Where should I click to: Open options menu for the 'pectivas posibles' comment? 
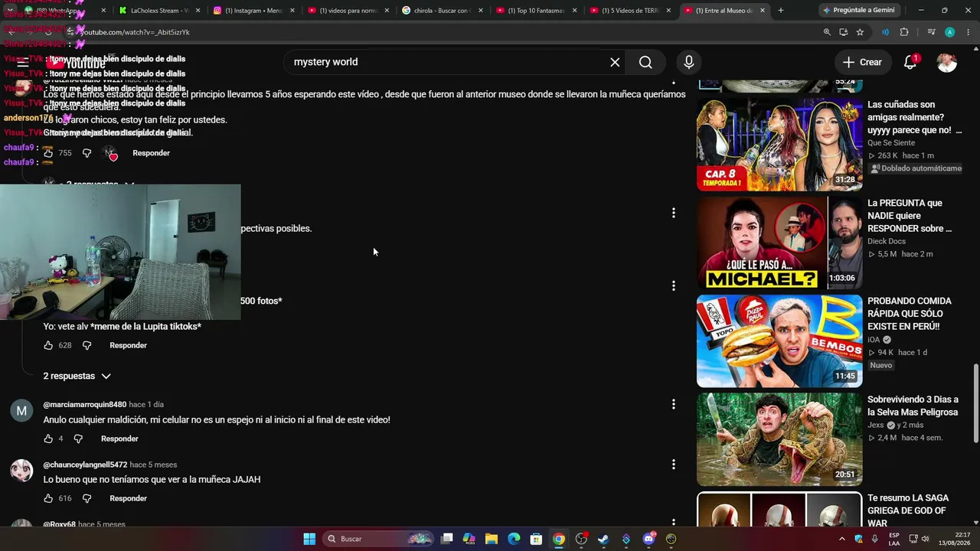click(674, 213)
